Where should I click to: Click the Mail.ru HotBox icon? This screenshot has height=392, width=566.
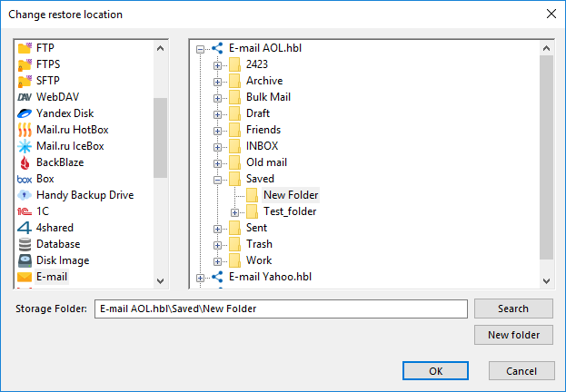pyautogui.click(x=25, y=130)
